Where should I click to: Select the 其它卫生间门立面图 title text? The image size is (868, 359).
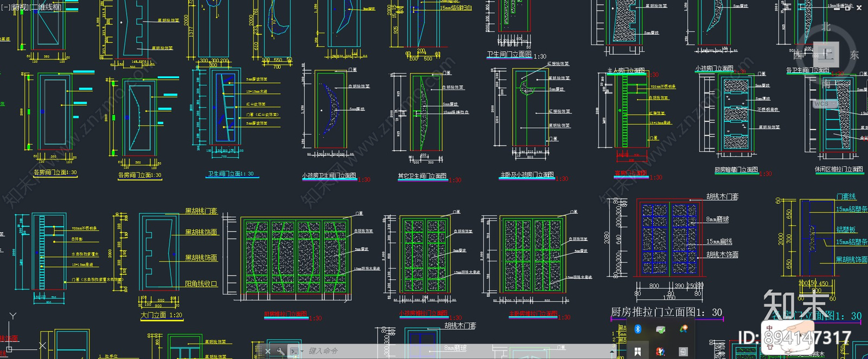422,176
